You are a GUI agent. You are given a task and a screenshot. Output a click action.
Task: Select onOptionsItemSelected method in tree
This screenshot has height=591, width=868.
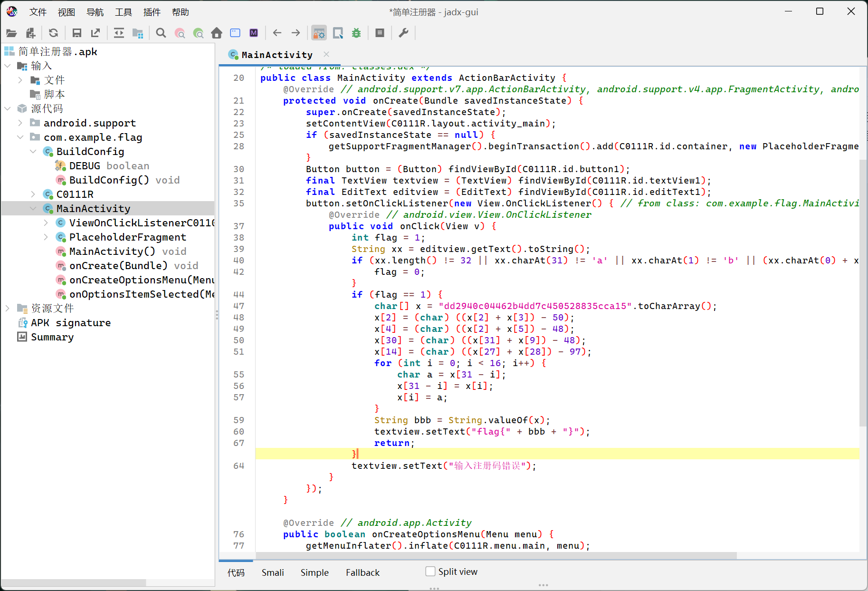pyautogui.click(x=135, y=294)
